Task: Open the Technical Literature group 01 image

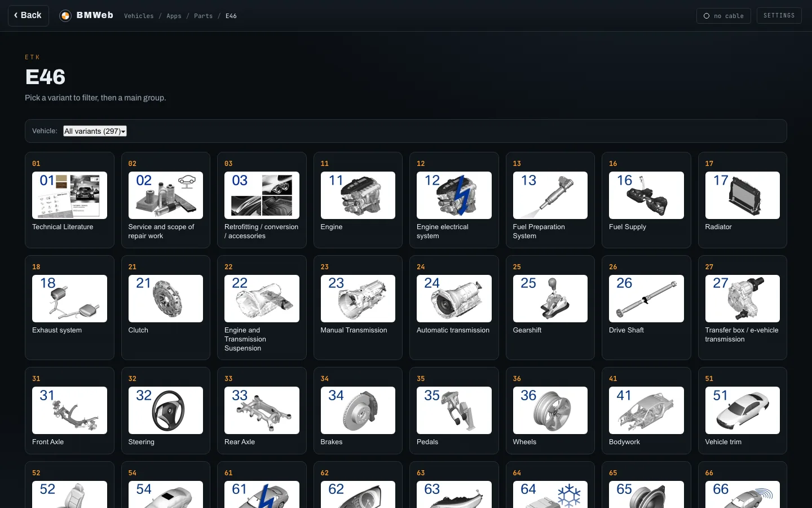Action: tap(69, 195)
